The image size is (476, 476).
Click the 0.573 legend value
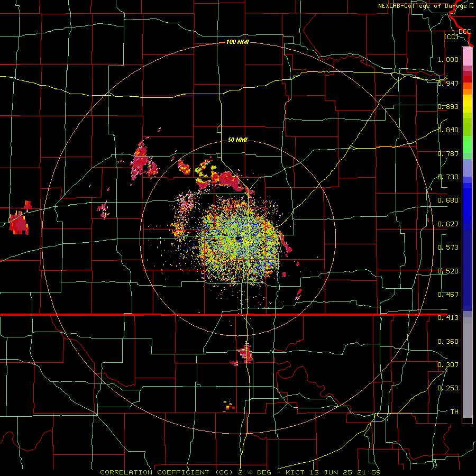tap(448, 248)
